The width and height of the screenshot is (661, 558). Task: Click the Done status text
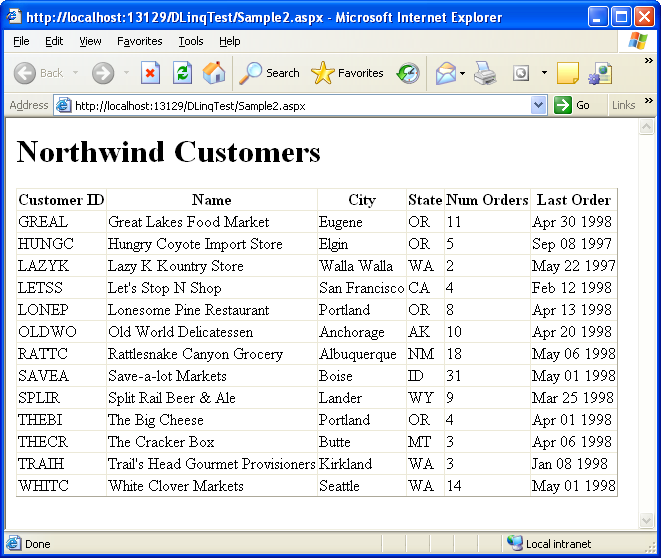(38, 544)
